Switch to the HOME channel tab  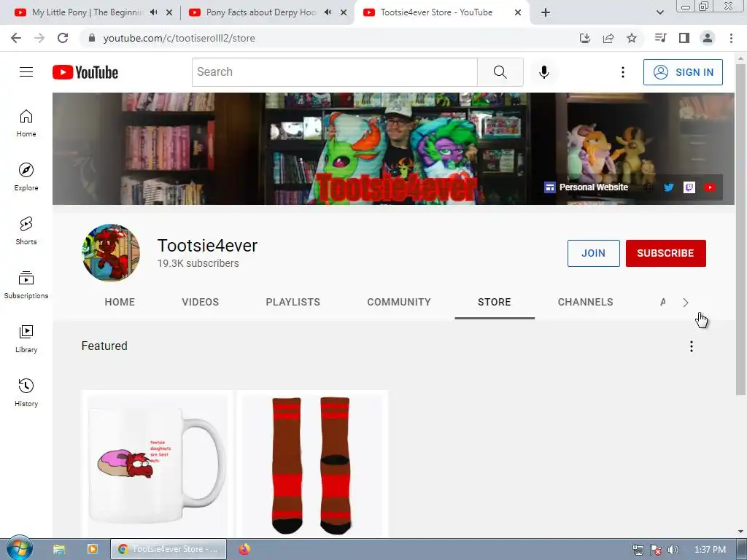coord(120,302)
